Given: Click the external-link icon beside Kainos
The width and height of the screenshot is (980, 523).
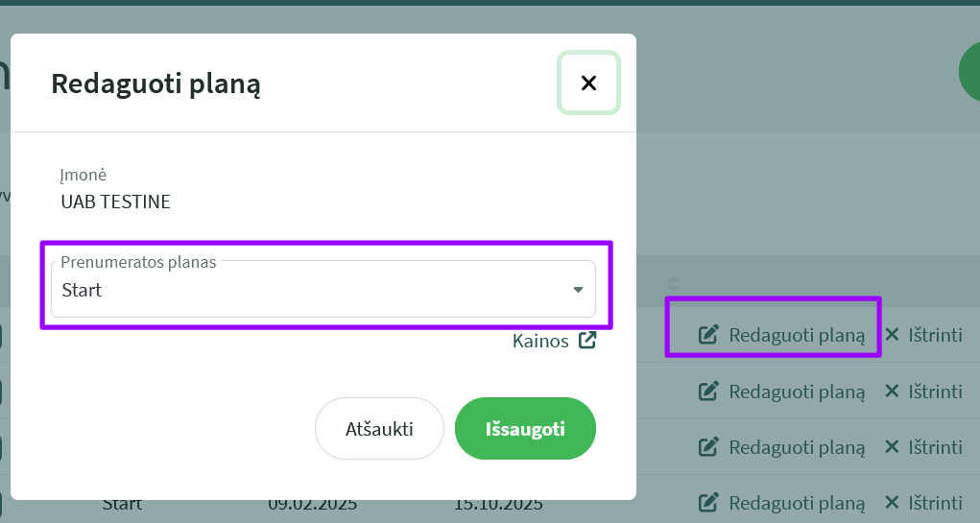Looking at the screenshot, I should click(x=587, y=340).
